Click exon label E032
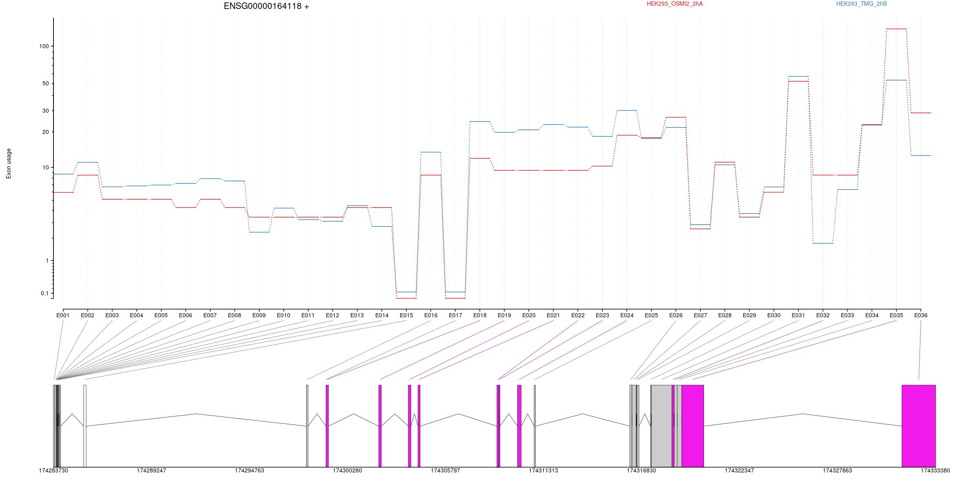The image size is (980, 490). (823, 315)
